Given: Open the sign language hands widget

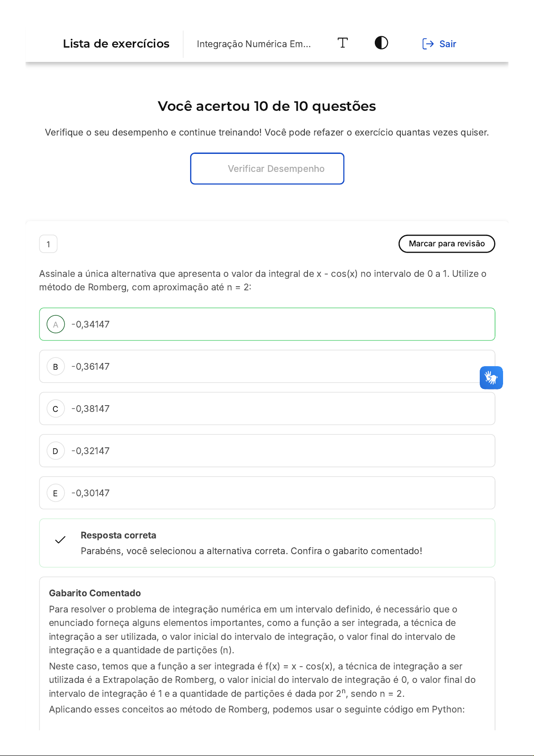Looking at the screenshot, I should click(491, 378).
